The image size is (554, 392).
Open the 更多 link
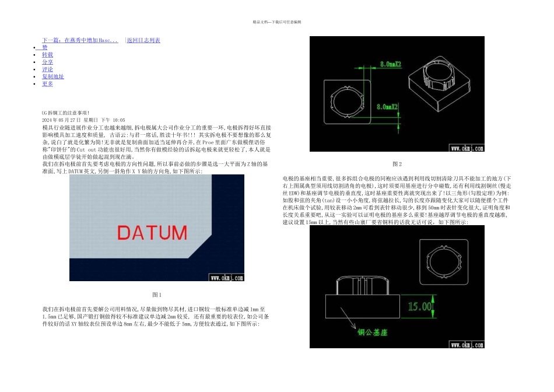pos(47,84)
